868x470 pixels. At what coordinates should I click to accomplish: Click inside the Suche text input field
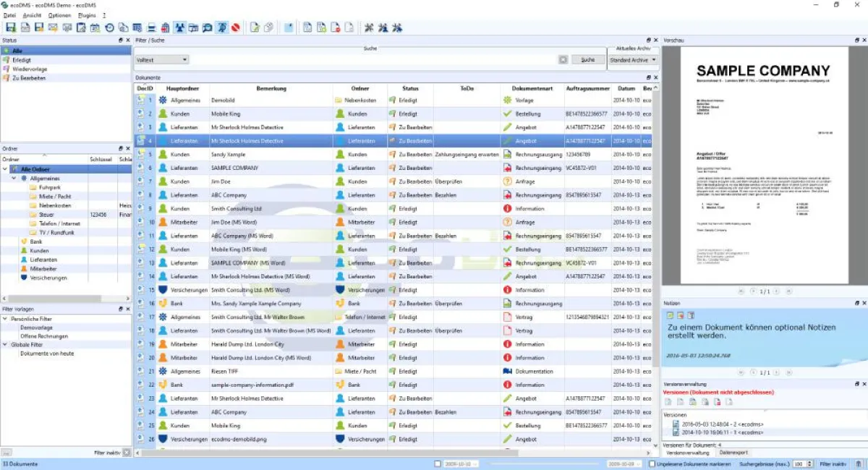362,59
